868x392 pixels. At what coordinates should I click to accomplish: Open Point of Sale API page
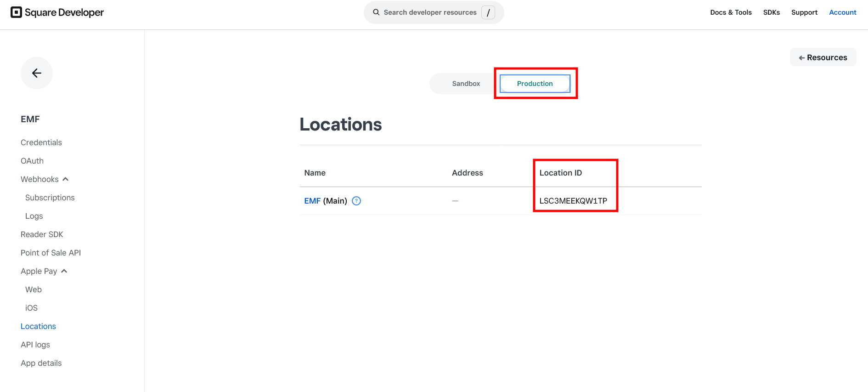(x=51, y=253)
